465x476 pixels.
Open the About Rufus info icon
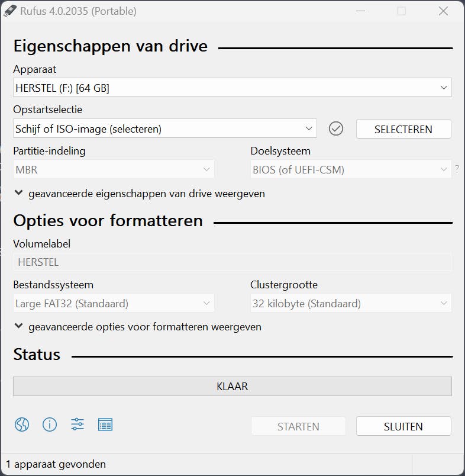tap(50, 424)
